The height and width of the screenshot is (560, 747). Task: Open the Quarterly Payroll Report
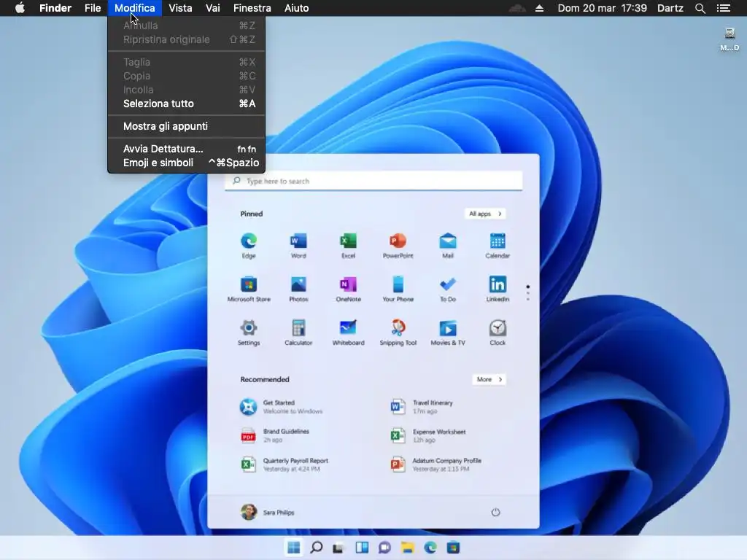284,464
